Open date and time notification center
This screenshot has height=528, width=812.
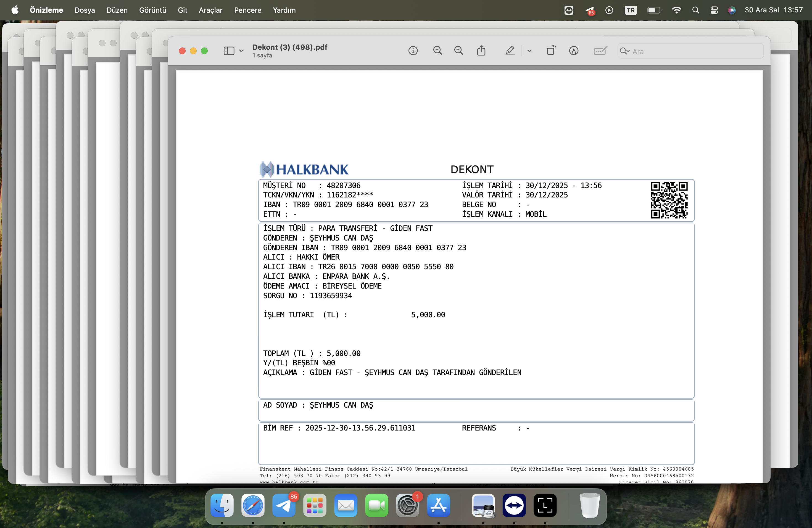(x=773, y=10)
